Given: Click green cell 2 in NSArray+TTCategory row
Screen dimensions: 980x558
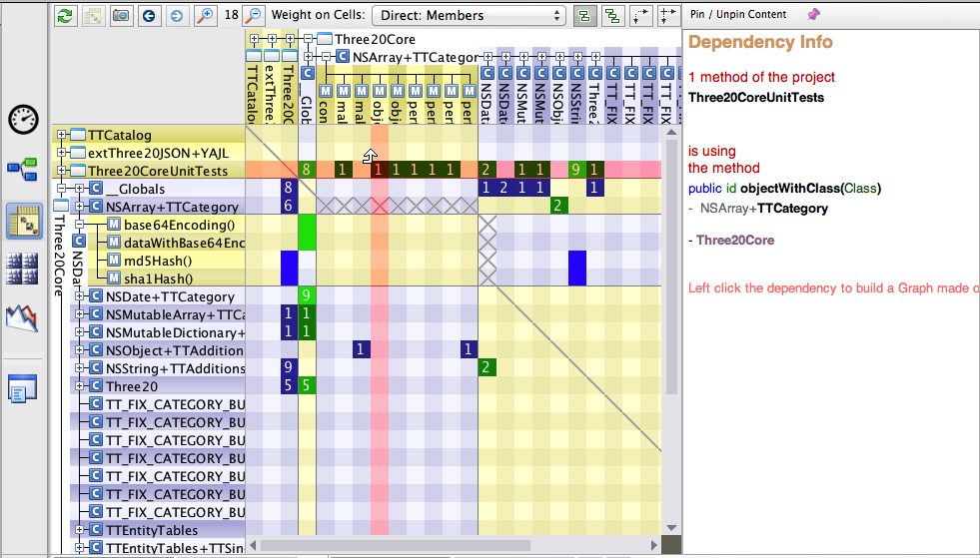Looking at the screenshot, I should pos(557,206).
